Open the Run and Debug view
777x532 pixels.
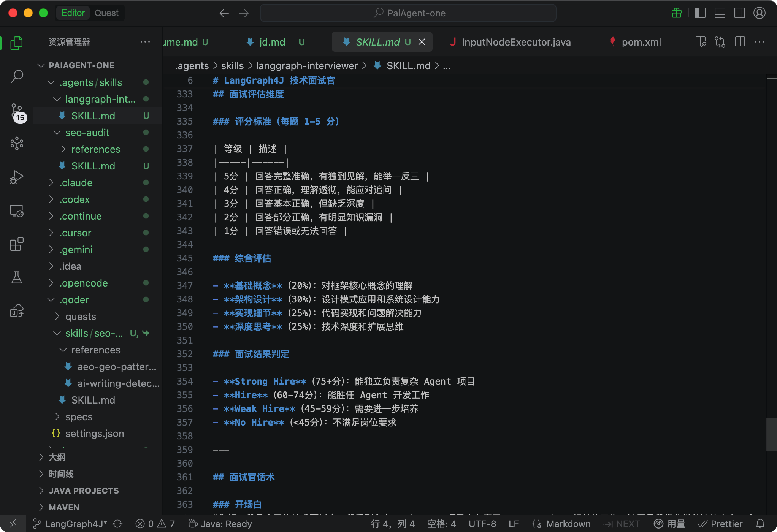(17, 177)
